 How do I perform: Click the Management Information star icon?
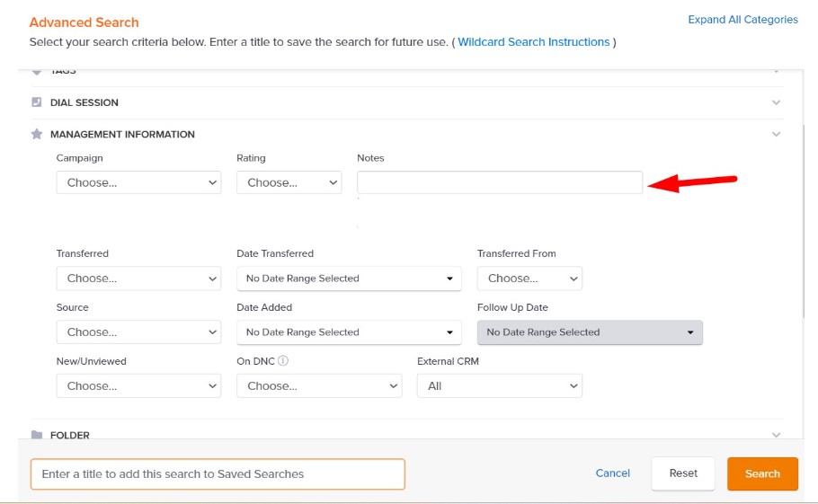tap(37, 134)
